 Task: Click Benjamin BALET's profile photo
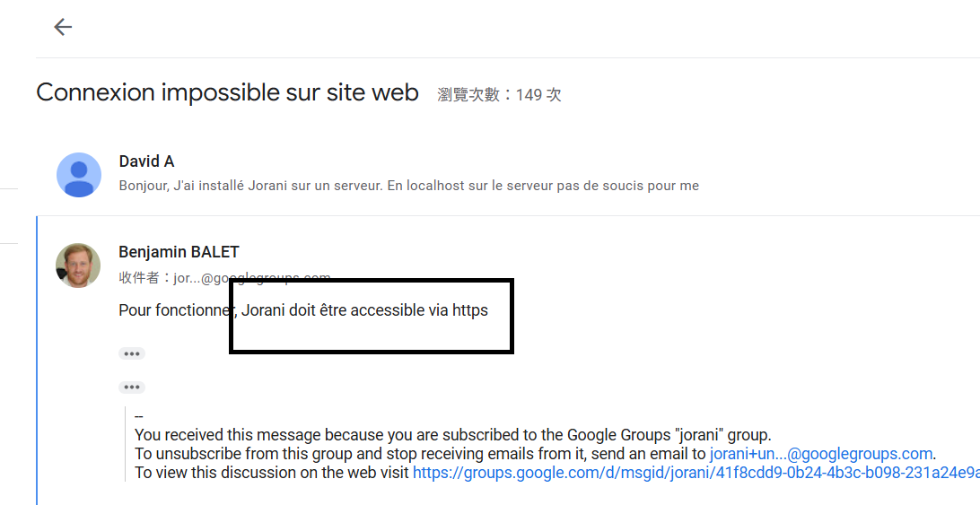[78, 265]
